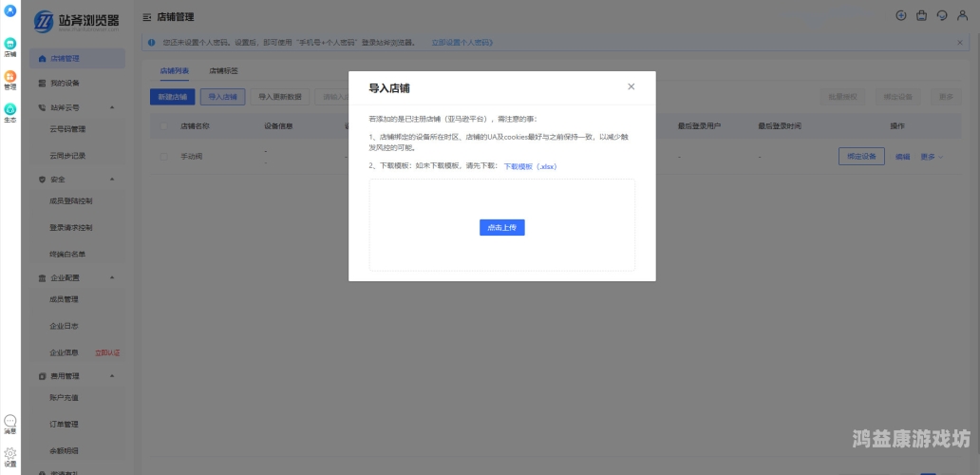Click the 导入店铺 button in the toolbar

click(222, 97)
